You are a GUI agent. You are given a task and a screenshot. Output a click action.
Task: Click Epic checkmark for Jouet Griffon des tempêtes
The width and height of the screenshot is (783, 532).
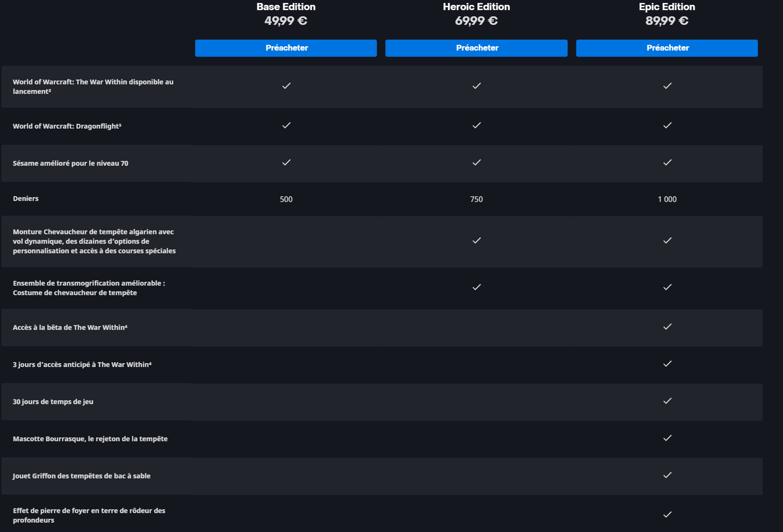coord(667,475)
